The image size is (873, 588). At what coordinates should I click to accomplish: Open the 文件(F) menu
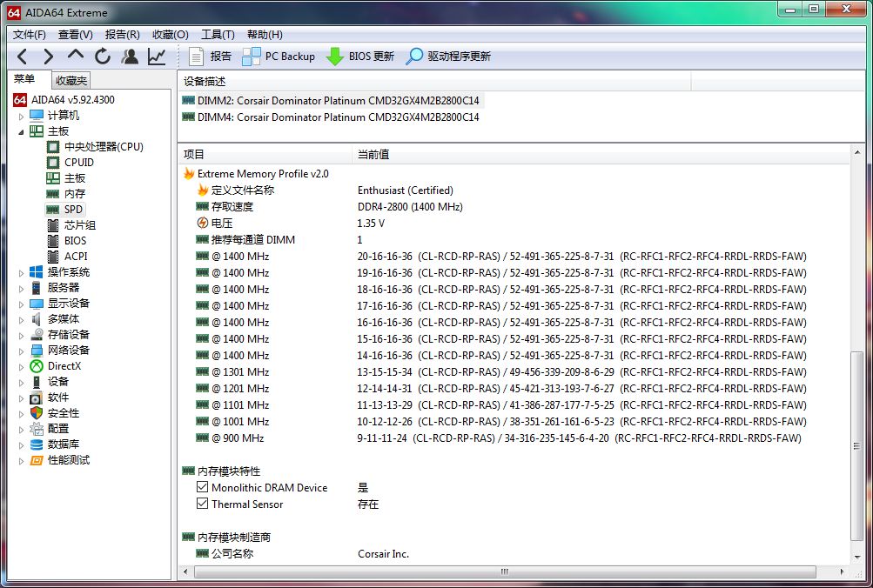[x=30, y=35]
